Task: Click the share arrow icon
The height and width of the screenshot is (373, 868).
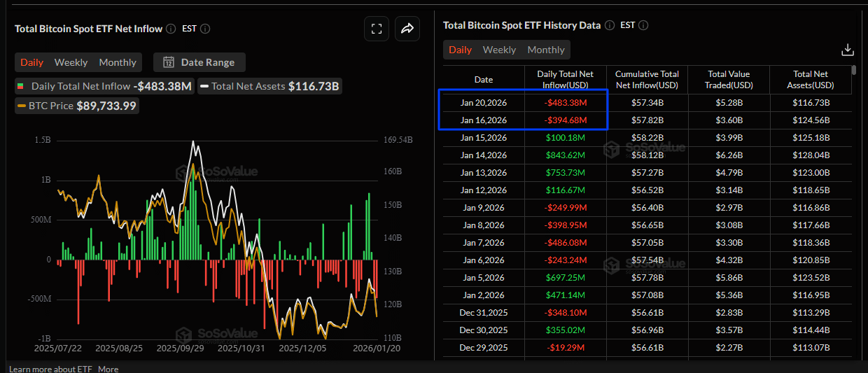Action: pyautogui.click(x=407, y=29)
